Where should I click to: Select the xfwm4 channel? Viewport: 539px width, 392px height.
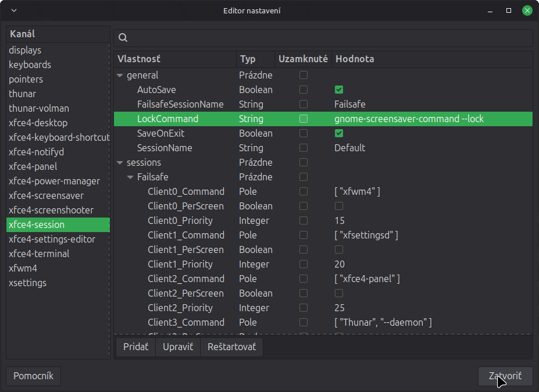click(23, 268)
